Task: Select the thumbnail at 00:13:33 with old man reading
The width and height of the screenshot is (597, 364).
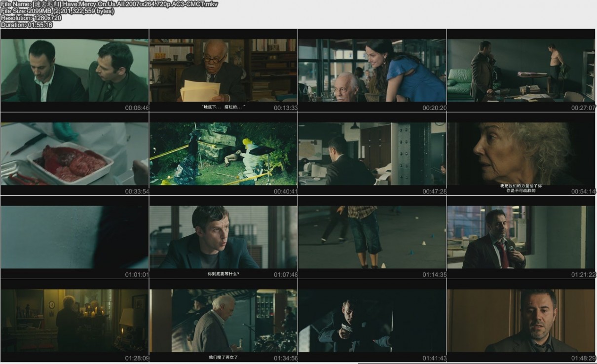Action: click(224, 71)
